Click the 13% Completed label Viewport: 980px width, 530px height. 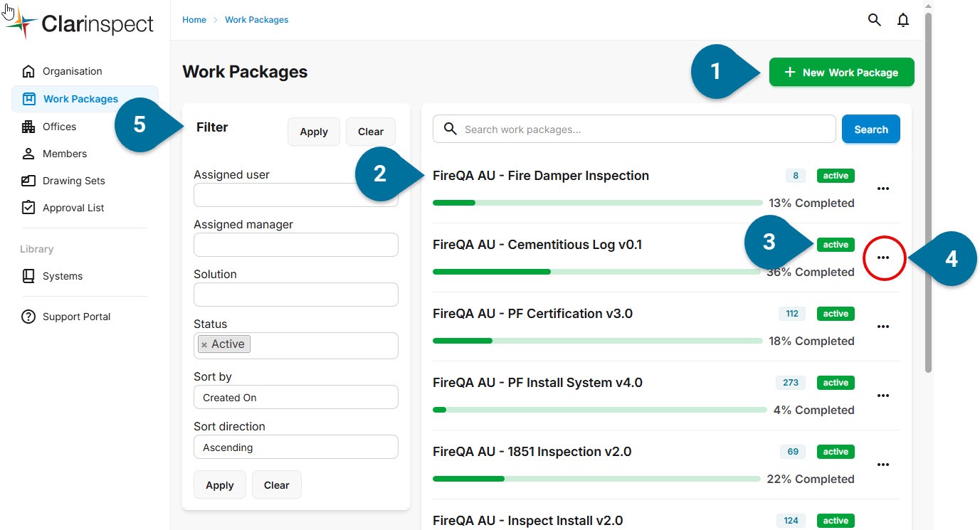tap(811, 203)
